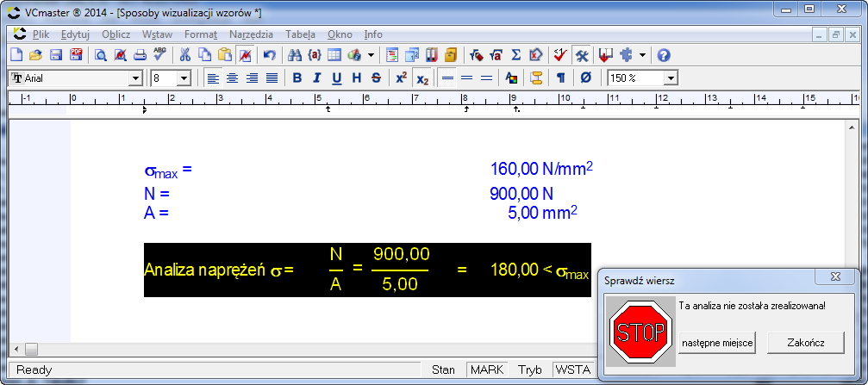
Task: Click the blue question mark help icon
Action: pos(663,55)
